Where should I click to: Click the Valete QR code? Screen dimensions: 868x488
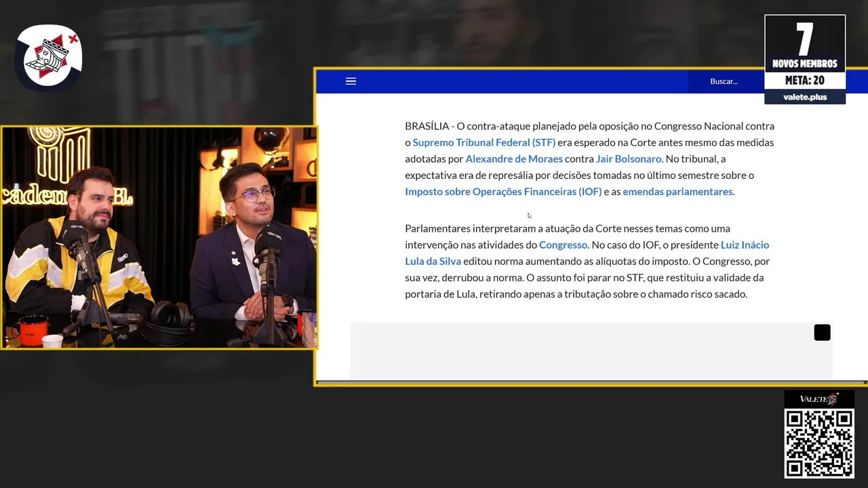[x=819, y=443]
